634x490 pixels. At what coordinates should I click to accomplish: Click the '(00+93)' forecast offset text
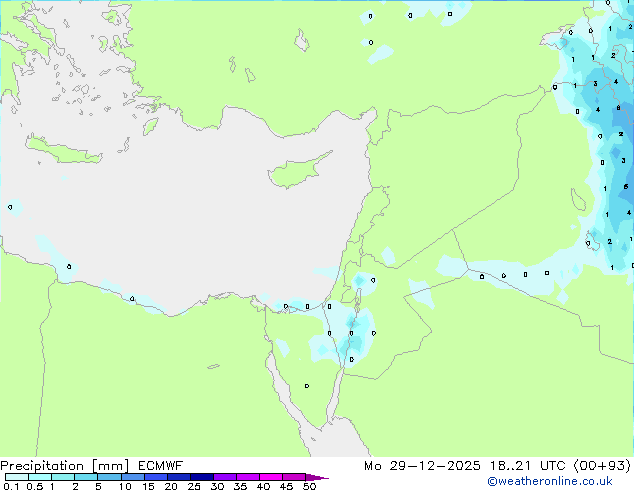[602, 466]
